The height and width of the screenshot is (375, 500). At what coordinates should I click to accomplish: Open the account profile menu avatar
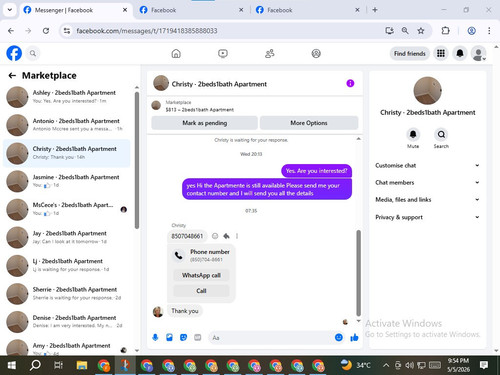[478, 54]
